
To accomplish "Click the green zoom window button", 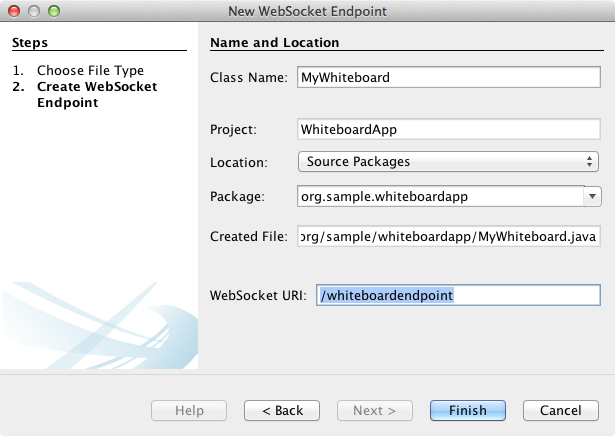I will 53,12.
